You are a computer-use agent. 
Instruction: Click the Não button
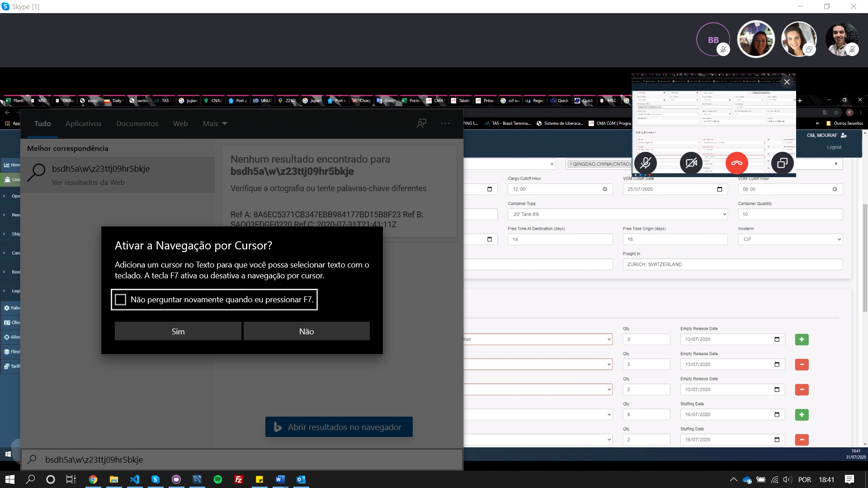(x=307, y=331)
